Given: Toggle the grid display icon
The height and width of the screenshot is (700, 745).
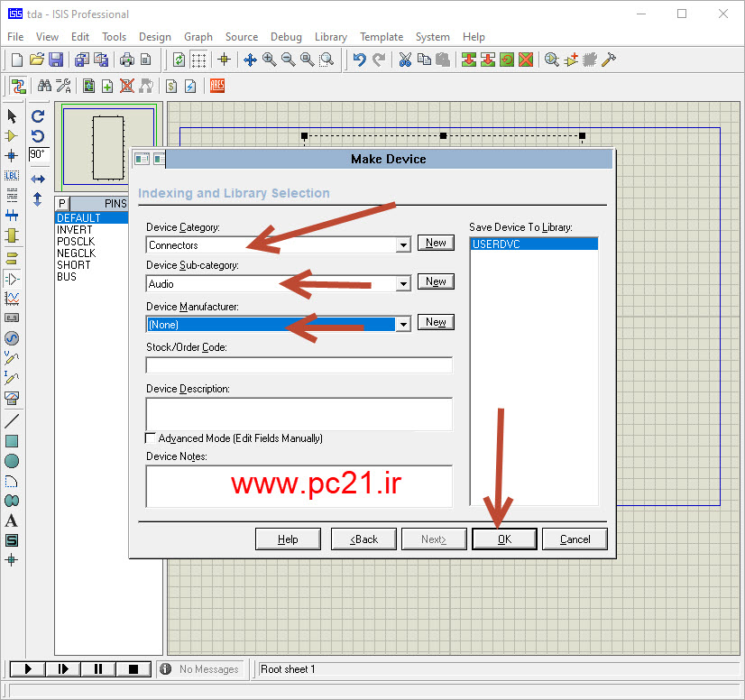Looking at the screenshot, I should (x=198, y=60).
